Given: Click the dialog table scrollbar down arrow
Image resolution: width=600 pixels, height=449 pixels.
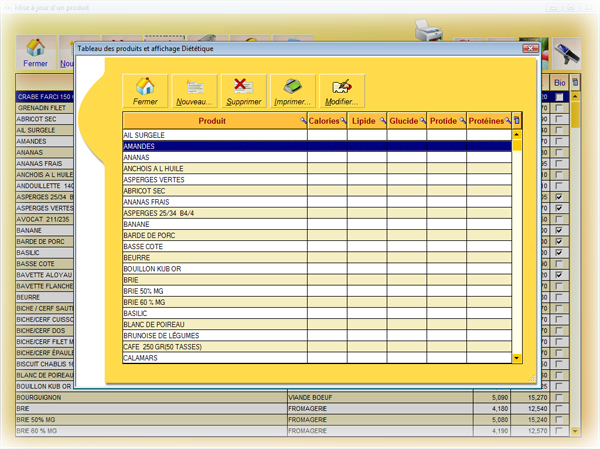Looking at the screenshot, I should coord(517,358).
